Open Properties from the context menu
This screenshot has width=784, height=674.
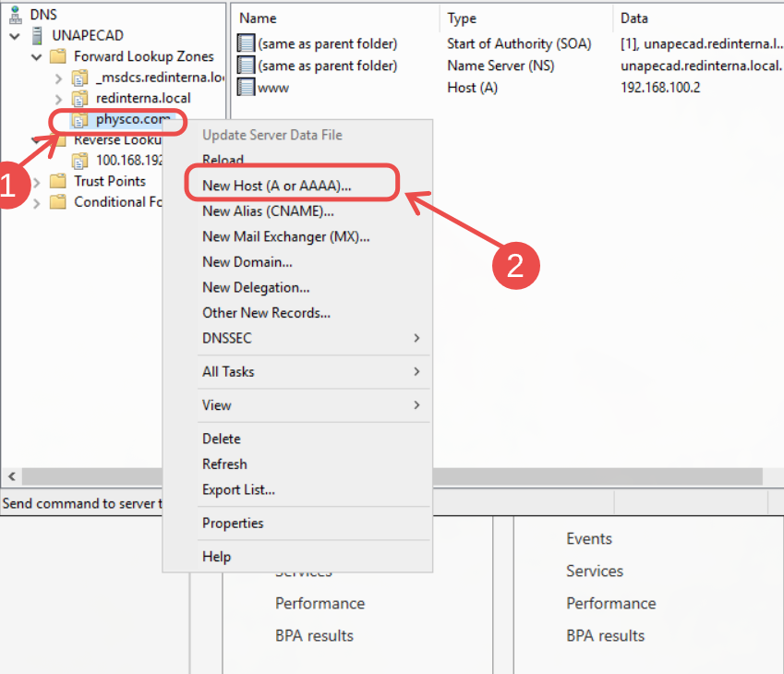[x=297, y=524]
